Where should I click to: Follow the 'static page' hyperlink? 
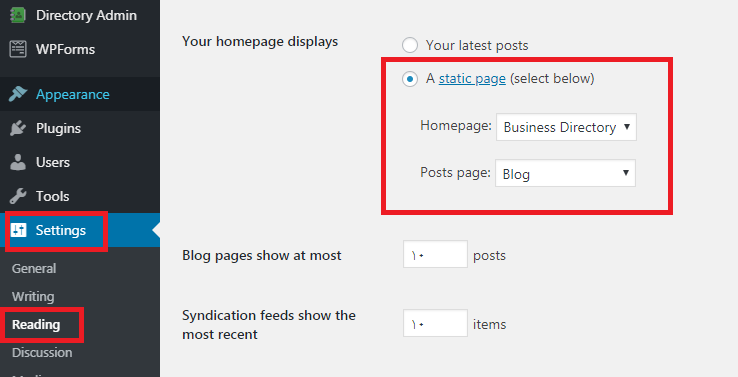click(472, 79)
